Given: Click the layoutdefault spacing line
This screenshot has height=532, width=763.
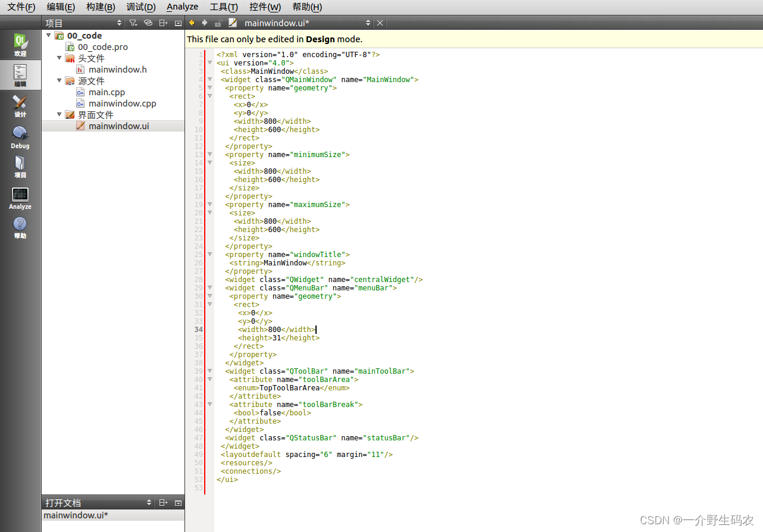Looking at the screenshot, I should (x=307, y=454).
